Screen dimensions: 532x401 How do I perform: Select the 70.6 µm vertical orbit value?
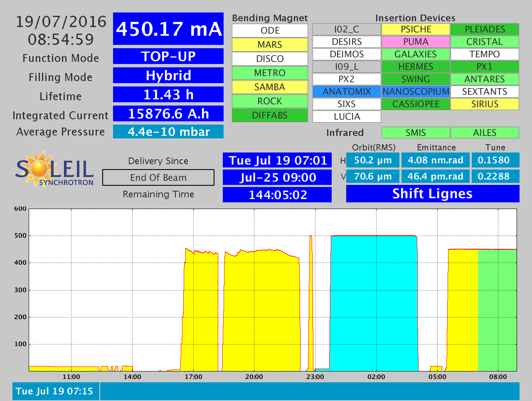(x=373, y=176)
